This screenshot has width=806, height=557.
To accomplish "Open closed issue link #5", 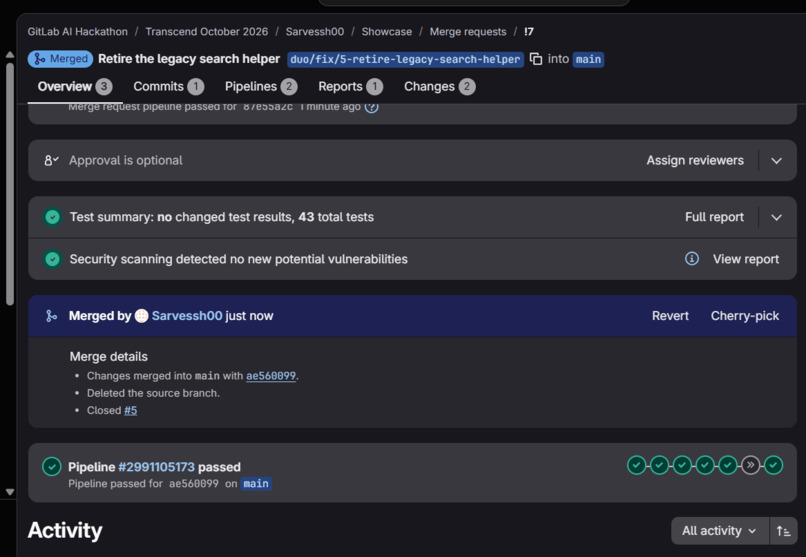I will [131, 410].
